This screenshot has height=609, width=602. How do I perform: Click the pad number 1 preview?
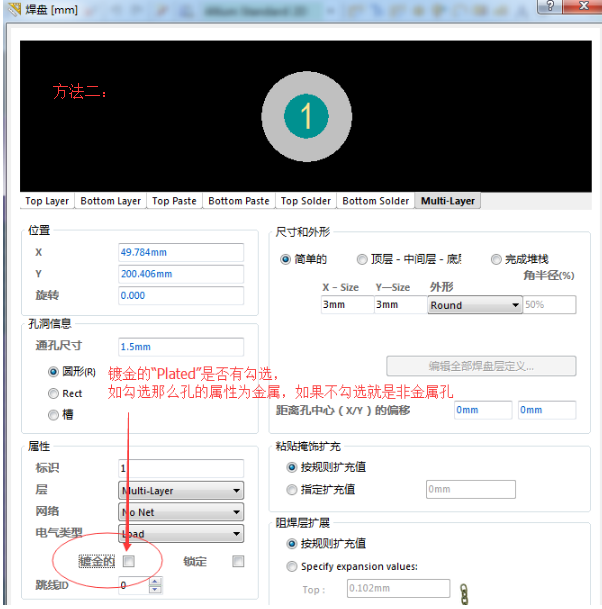(x=306, y=115)
